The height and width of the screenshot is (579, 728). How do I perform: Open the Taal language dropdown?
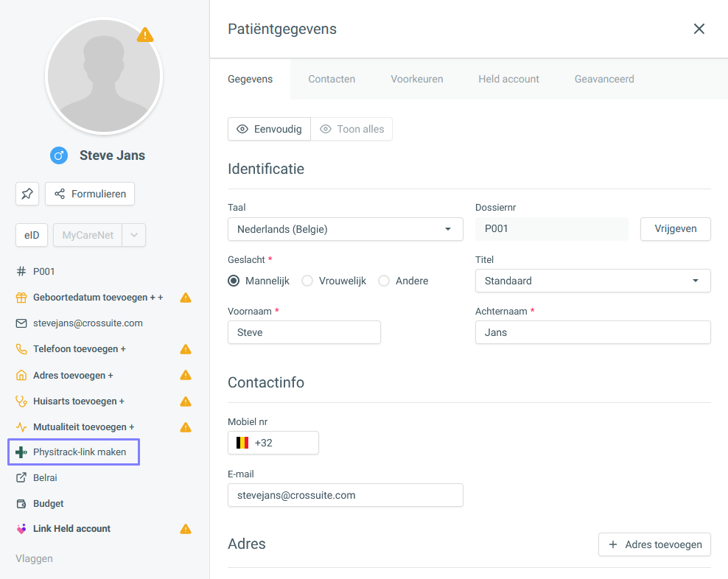coord(345,229)
